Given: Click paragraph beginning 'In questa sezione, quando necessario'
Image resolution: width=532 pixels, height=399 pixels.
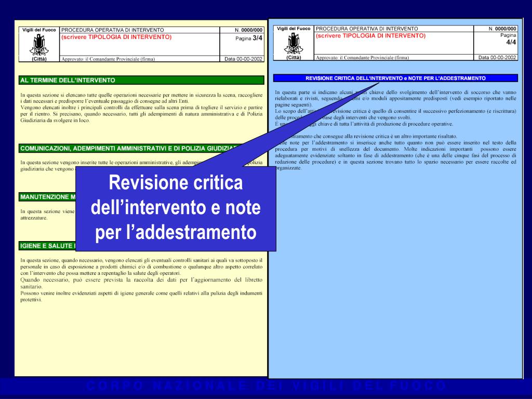Looking at the screenshot, I should pos(141,267).
